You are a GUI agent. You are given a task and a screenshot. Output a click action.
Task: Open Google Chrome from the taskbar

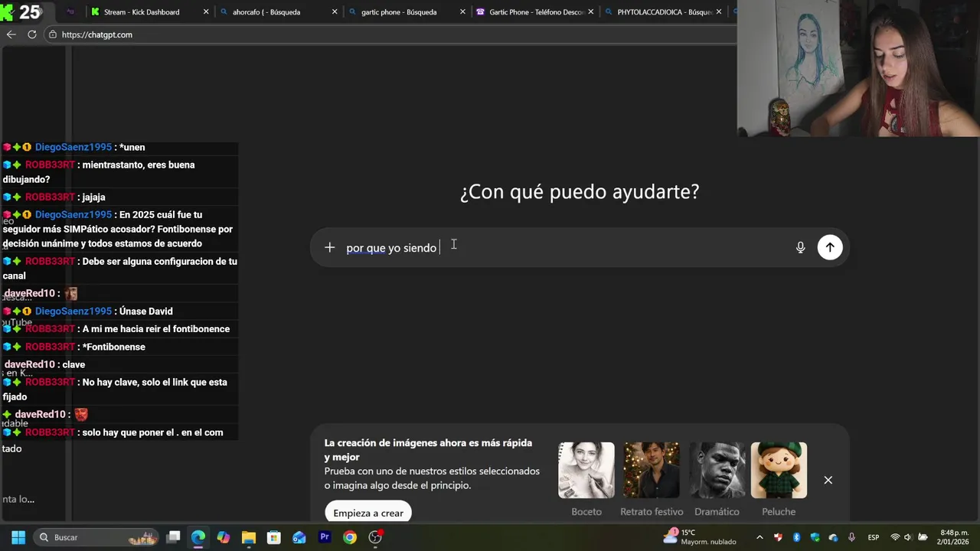[350, 537]
